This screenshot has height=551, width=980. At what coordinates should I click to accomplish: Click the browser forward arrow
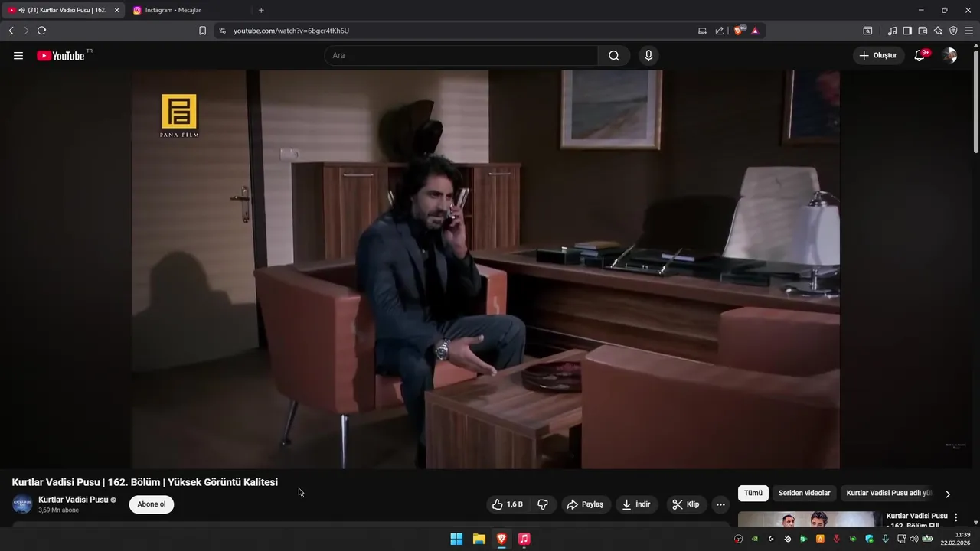click(26, 31)
